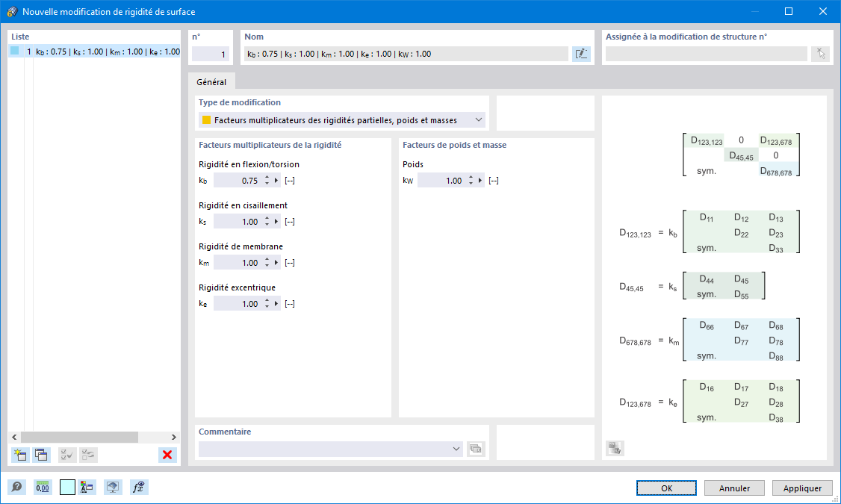
Task: Open the help icon at bottom left
Action: (x=16, y=487)
